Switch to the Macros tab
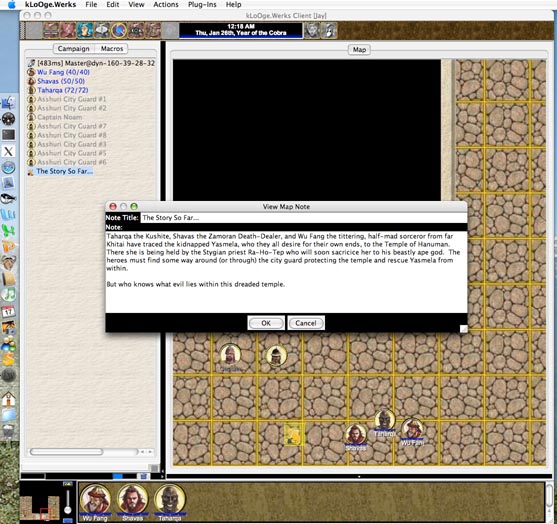This screenshot has width=557, height=524. pyautogui.click(x=112, y=49)
